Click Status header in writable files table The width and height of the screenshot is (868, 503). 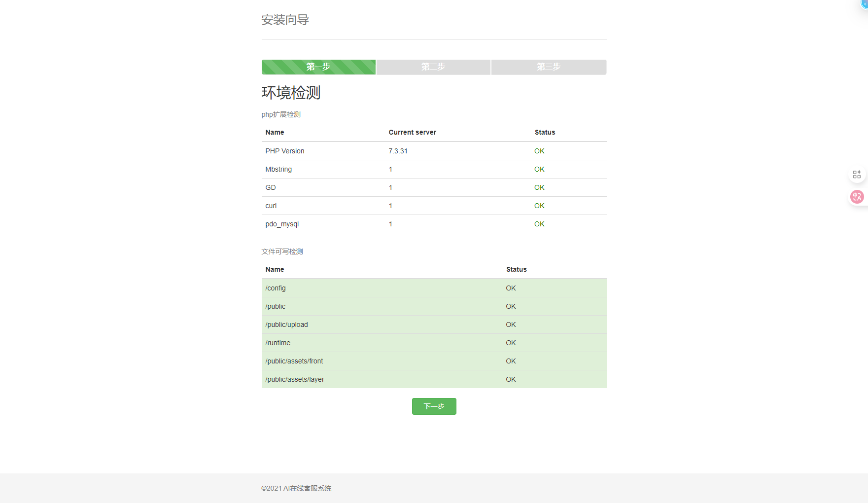pos(516,269)
